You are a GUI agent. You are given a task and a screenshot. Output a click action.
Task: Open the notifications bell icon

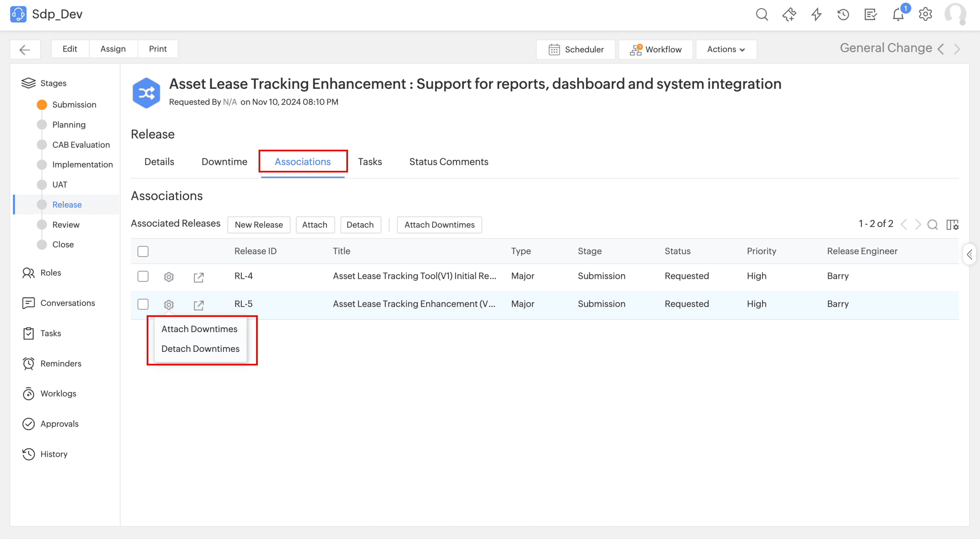click(x=898, y=15)
